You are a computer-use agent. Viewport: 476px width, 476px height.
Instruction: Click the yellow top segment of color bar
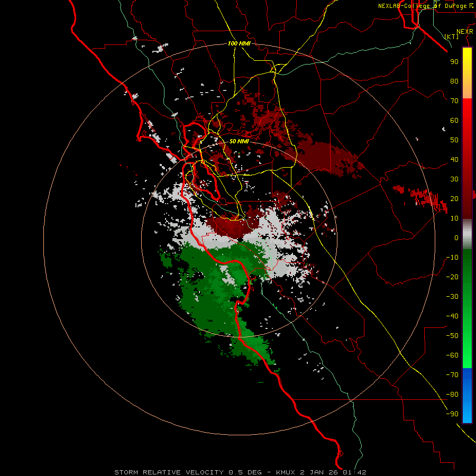[x=467, y=73]
